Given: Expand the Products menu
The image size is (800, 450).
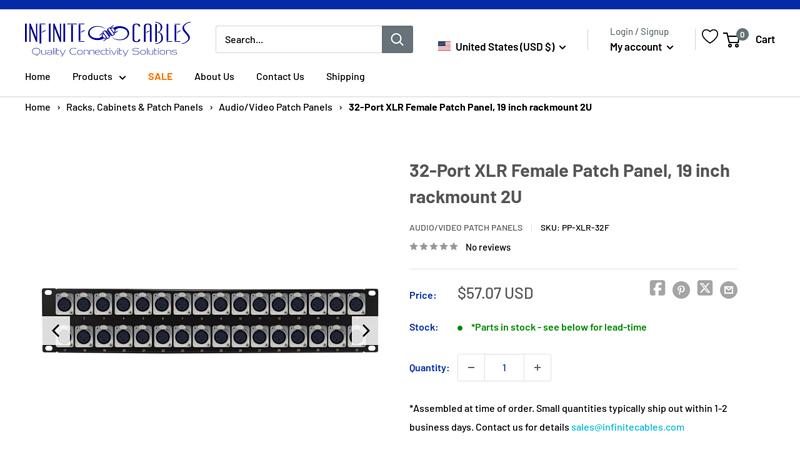Looking at the screenshot, I should tap(99, 77).
